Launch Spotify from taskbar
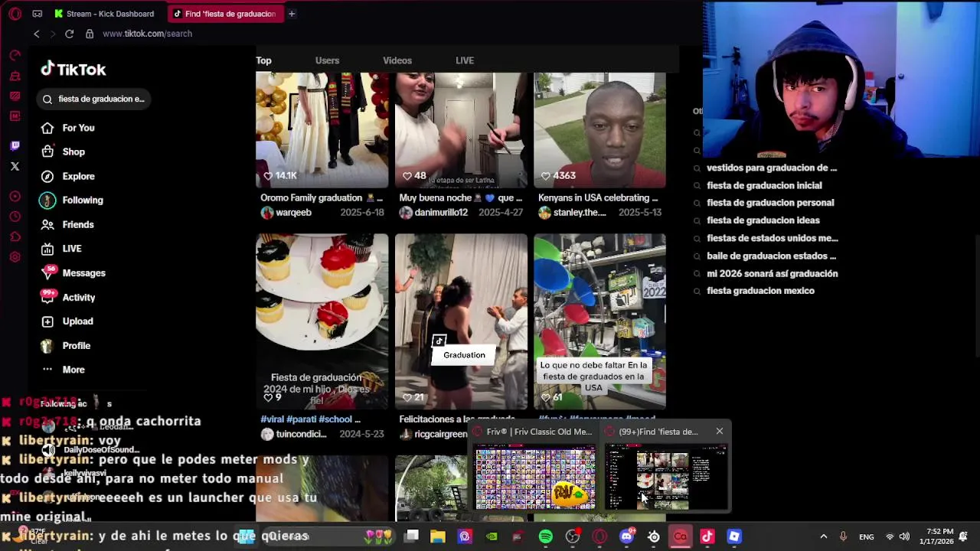The image size is (980, 551). 545,536
